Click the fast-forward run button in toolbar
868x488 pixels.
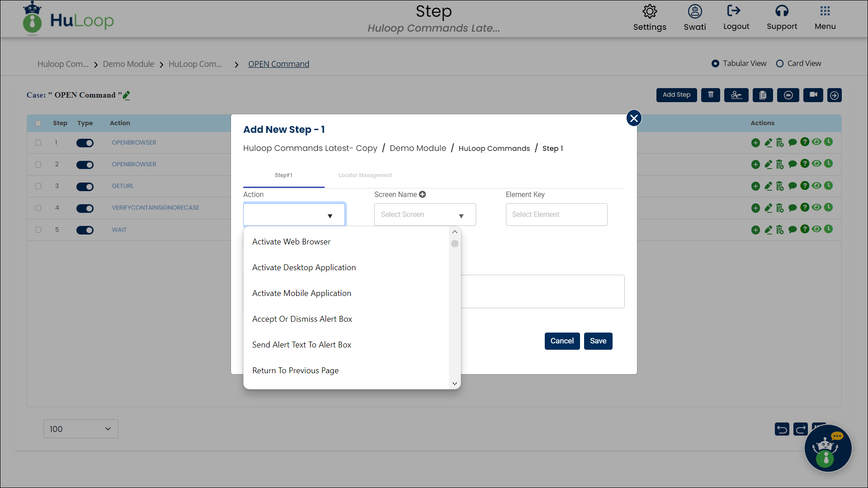coord(788,95)
